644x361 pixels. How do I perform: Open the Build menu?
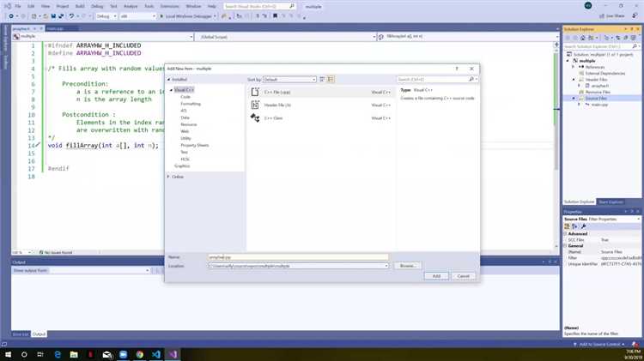(80, 6)
